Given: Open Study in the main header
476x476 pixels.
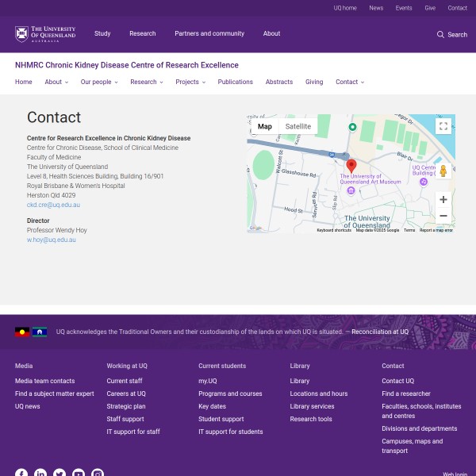Looking at the screenshot, I should point(102,34).
